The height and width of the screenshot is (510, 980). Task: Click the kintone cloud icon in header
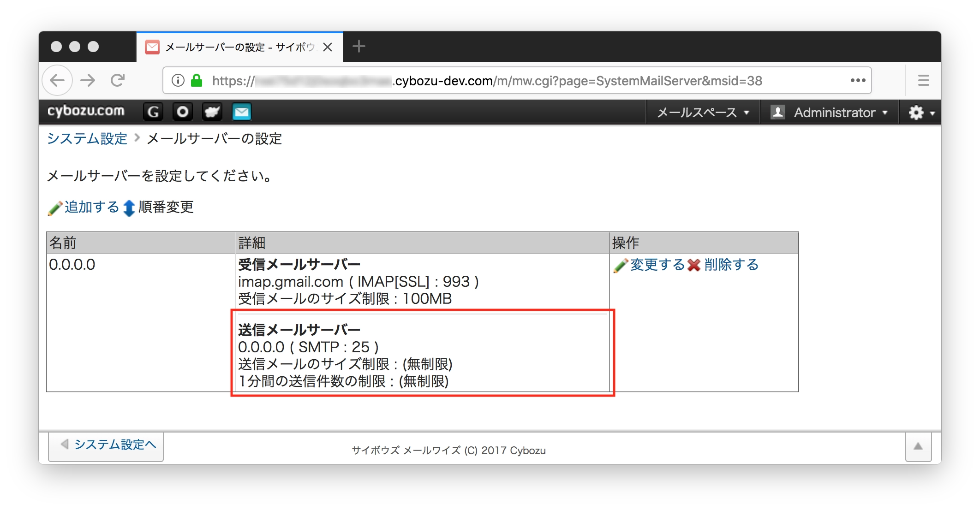click(x=212, y=112)
